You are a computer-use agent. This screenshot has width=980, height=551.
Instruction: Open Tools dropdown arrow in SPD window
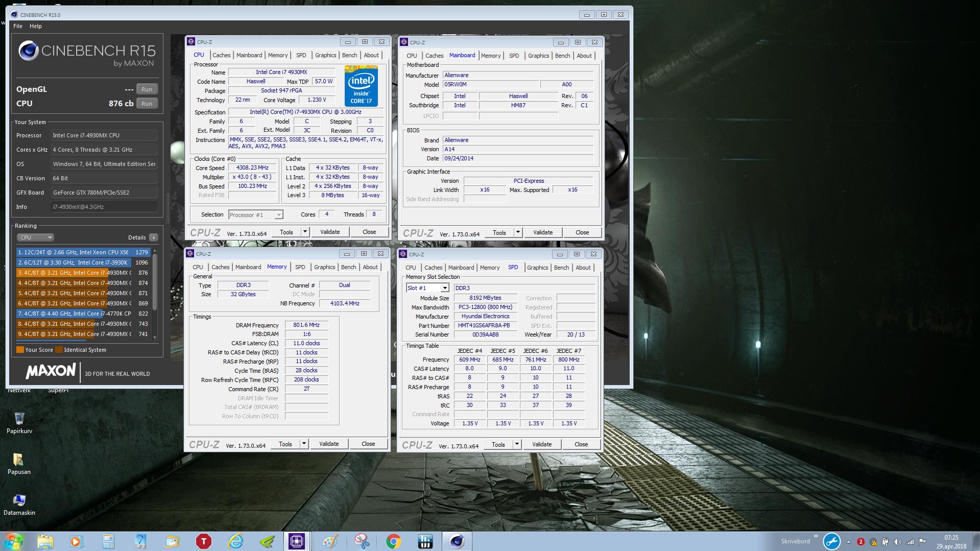517,444
